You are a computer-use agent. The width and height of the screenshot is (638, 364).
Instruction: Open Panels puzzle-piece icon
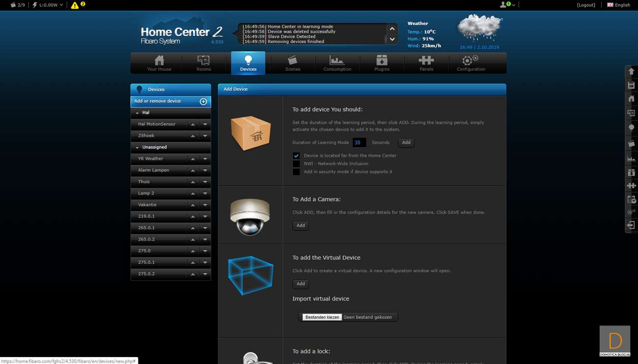point(426,61)
